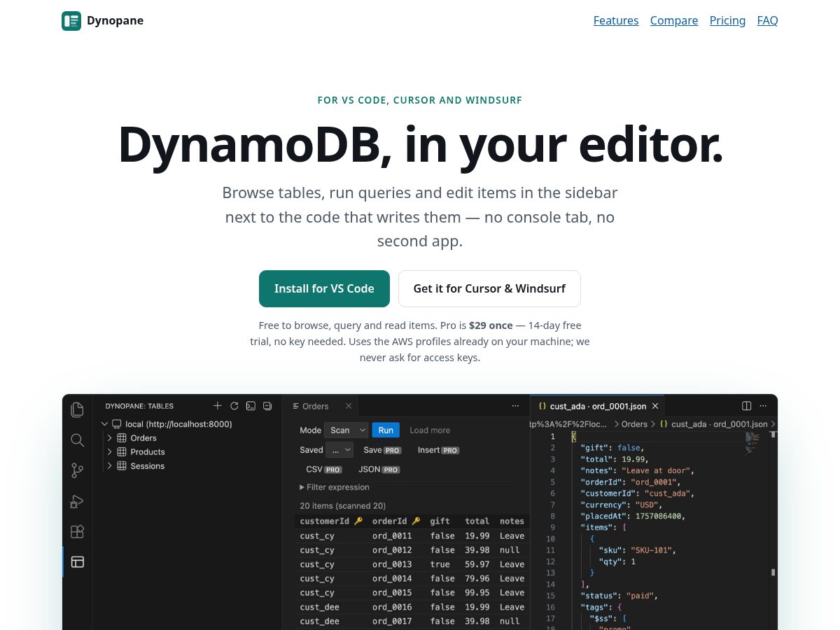Click the Insert PRO button
The image size is (840, 630).
[439, 450]
